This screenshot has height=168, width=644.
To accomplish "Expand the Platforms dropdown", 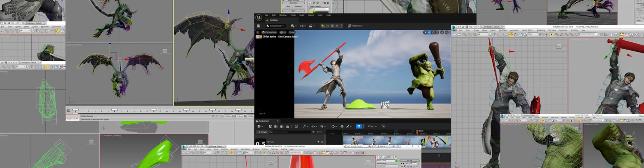I will pos(356,26).
